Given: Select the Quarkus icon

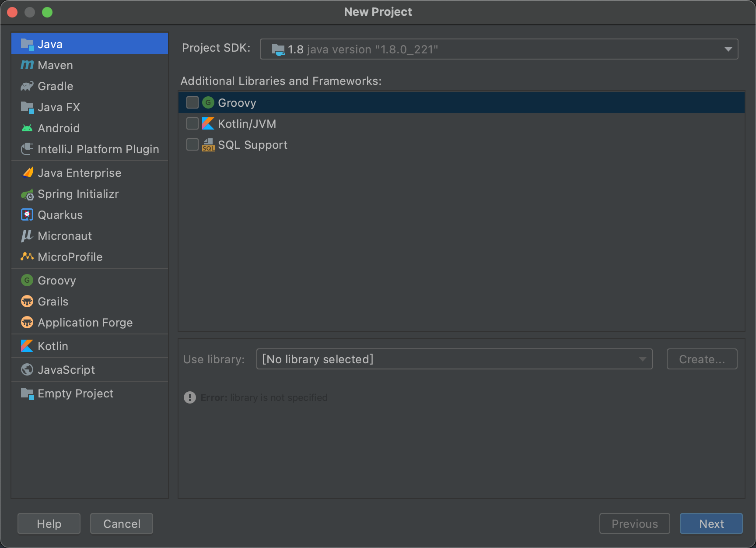Looking at the screenshot, I should point(27,215).
